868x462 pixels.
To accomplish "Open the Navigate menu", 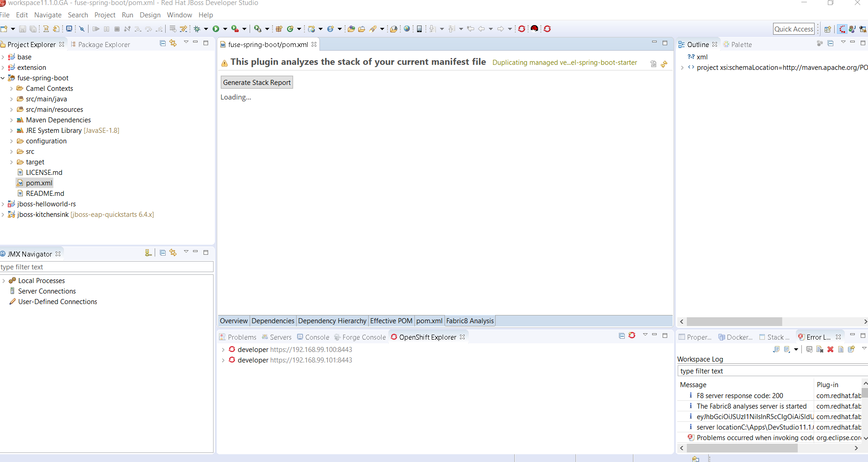I will point(48,15).
